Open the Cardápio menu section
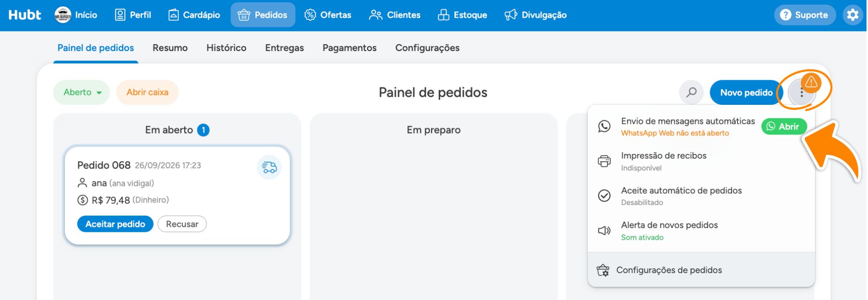This screenshot has height=300, width=868. [194, 15]
